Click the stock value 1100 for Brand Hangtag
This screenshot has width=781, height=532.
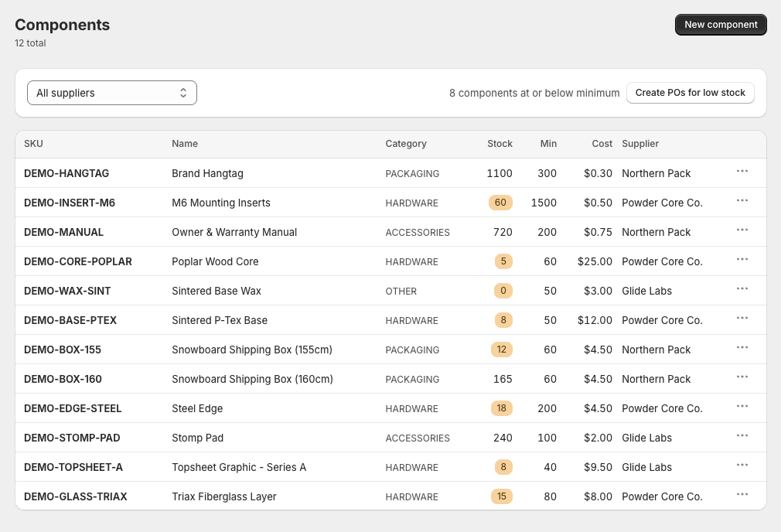point(500,173)
